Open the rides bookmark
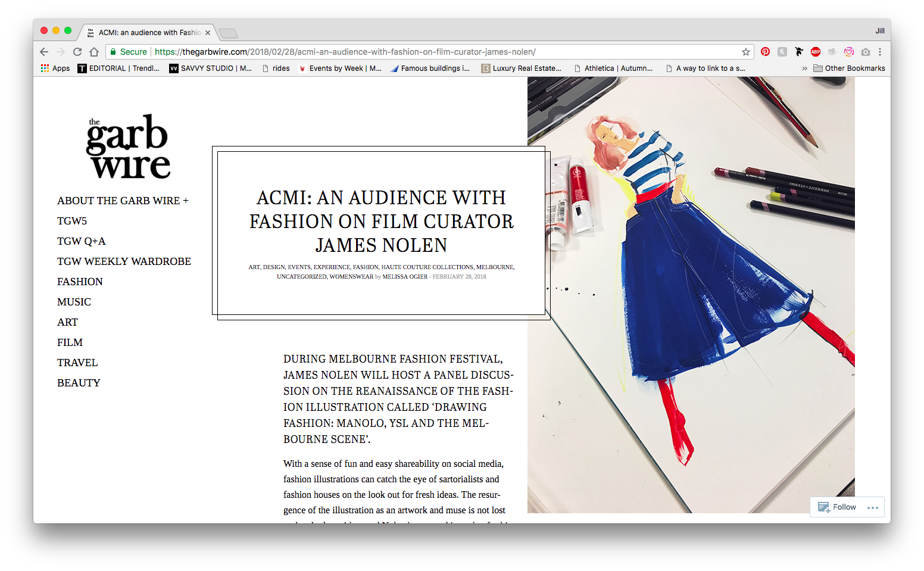Image resolution: width=924 pixels, height=571 pixels. click(x=276, y=68)
